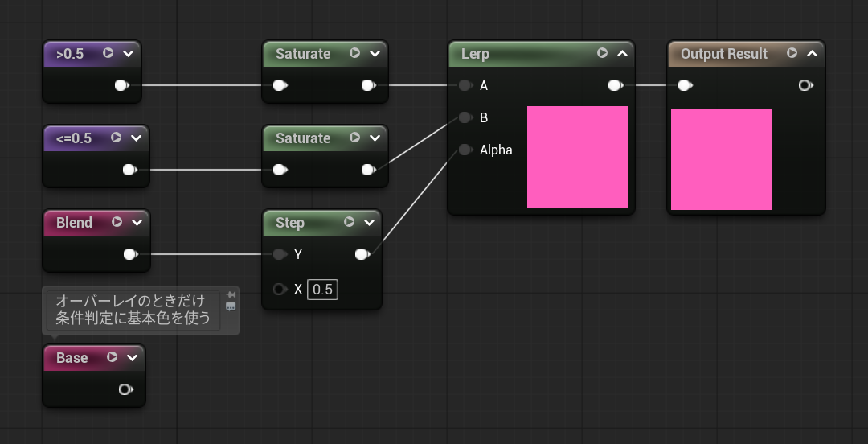Click the input pin of Output Result node
Image resolution: width=868 pixels, height=444 pixels.
click(686, 85)
